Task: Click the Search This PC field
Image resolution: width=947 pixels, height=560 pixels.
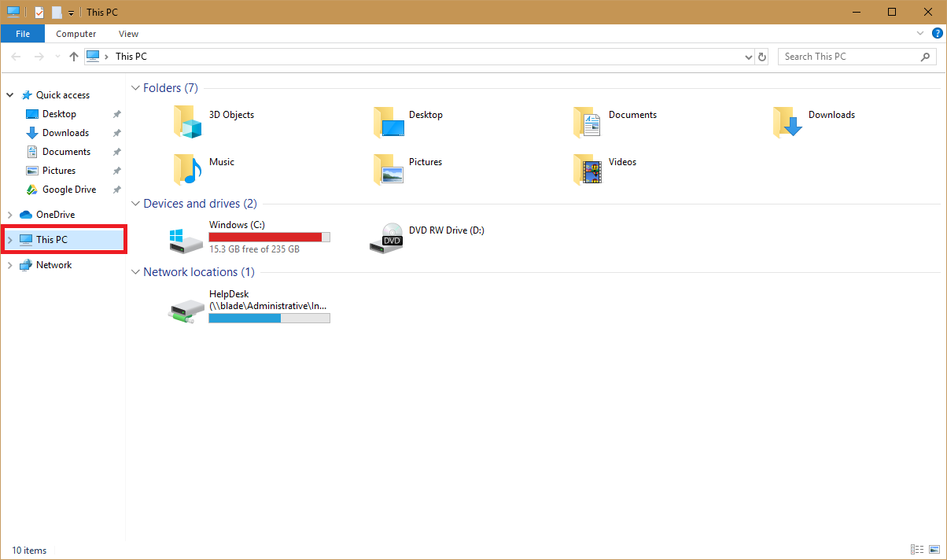Action: click(849, 57)
